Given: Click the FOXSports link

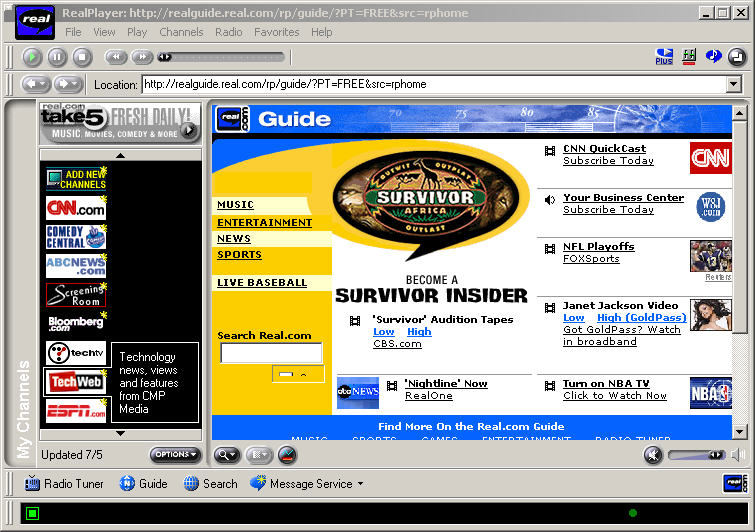Looking at the screenshot, I should click(x=591, y=259).
